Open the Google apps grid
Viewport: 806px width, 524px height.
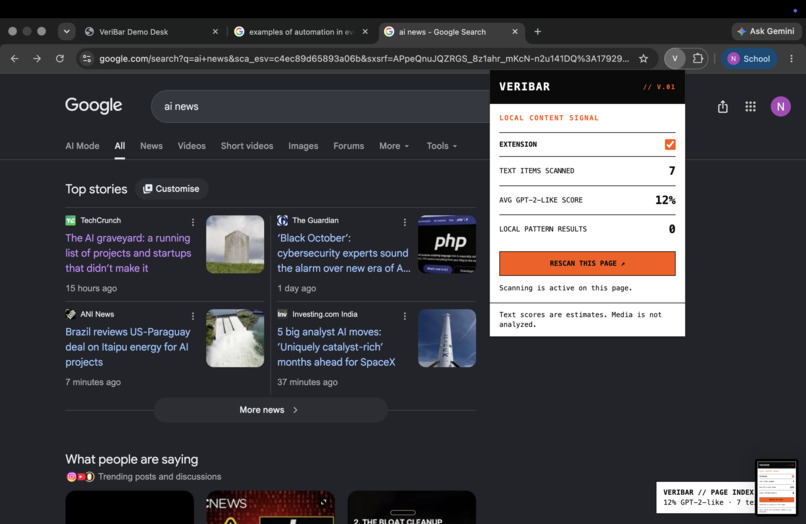click(x=750, y=106)
